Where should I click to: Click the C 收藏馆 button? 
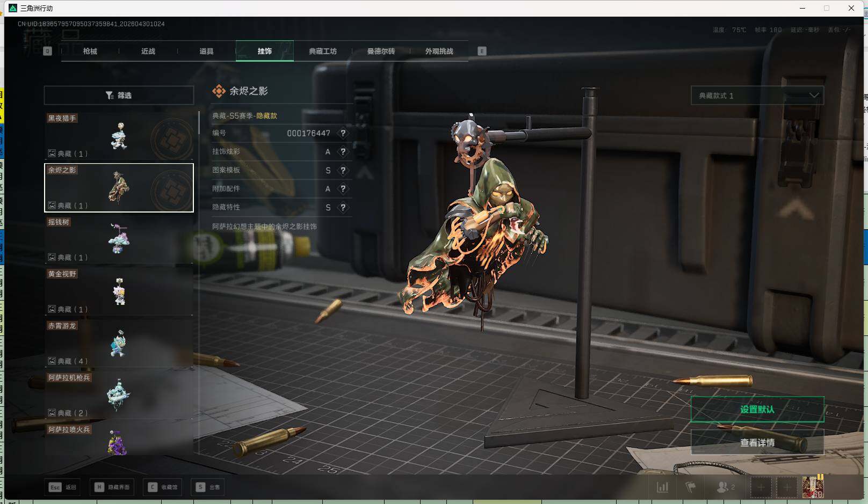[x=163, y=487]
